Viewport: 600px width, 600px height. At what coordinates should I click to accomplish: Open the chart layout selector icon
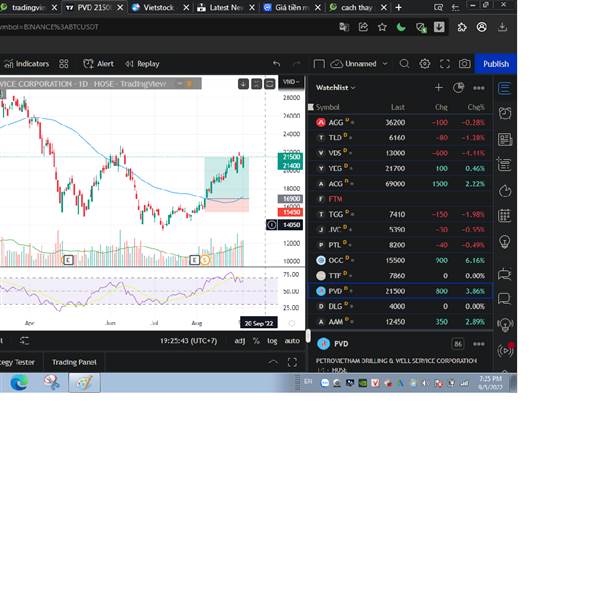[x=319, y=64]
